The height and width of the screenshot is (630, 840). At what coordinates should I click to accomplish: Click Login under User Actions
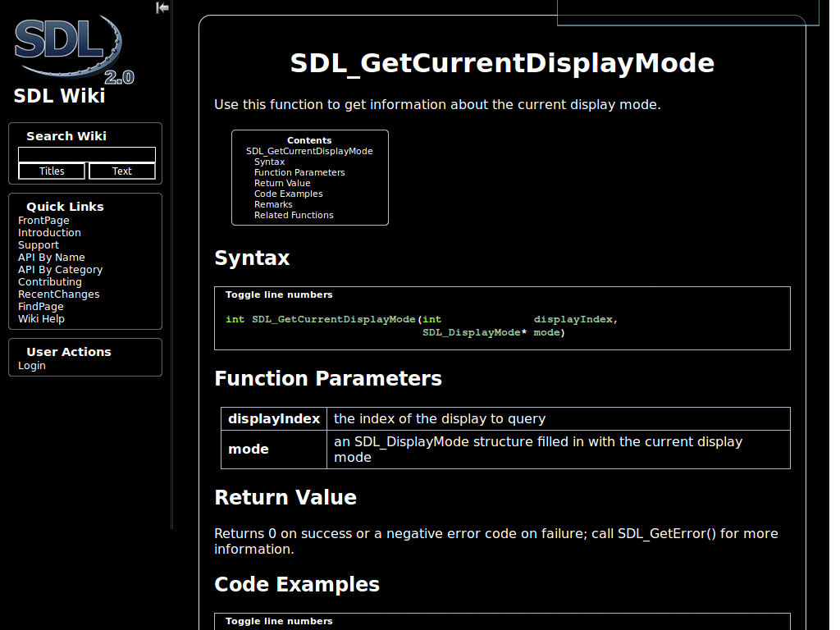tap(31, 365)
